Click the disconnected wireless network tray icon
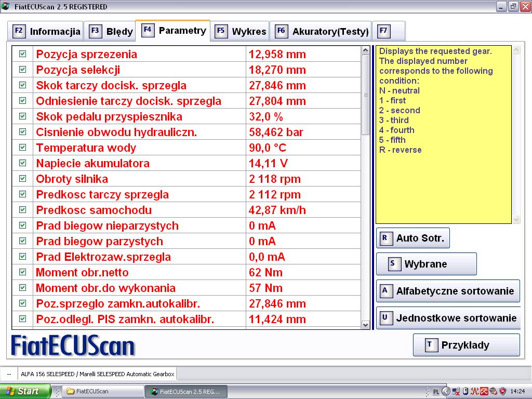The width and height of the screenshot is (532, 399). pos(456,392)
